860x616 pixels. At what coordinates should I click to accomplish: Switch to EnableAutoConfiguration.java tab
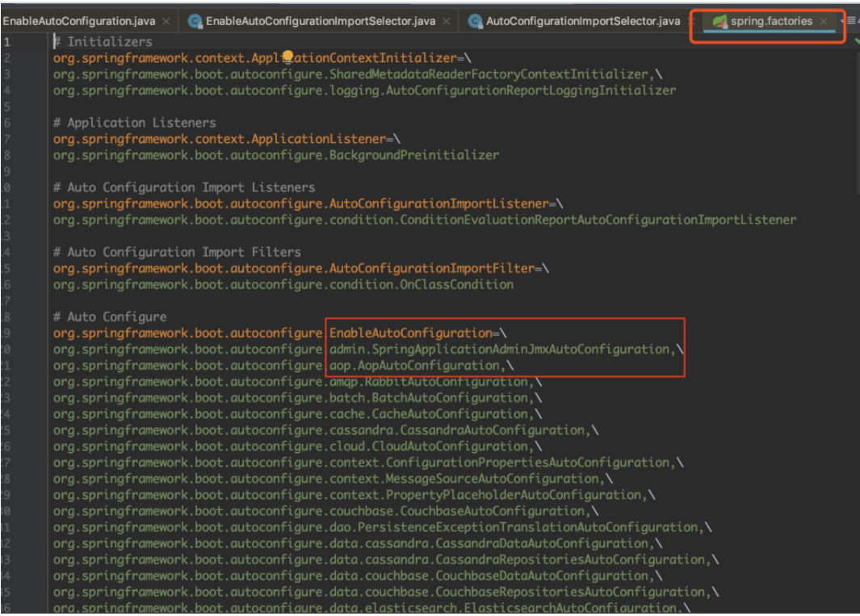(x=79, y=21)
